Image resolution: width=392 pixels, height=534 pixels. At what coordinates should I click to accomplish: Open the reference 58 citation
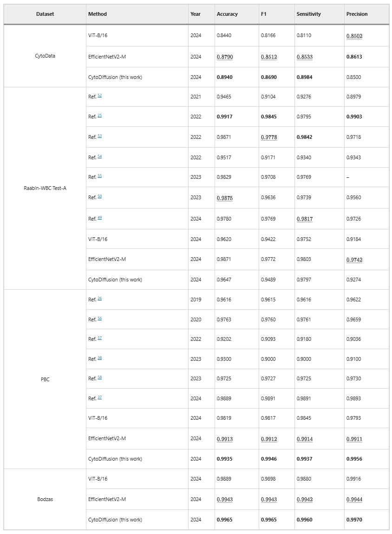click(x=99, y=378)
